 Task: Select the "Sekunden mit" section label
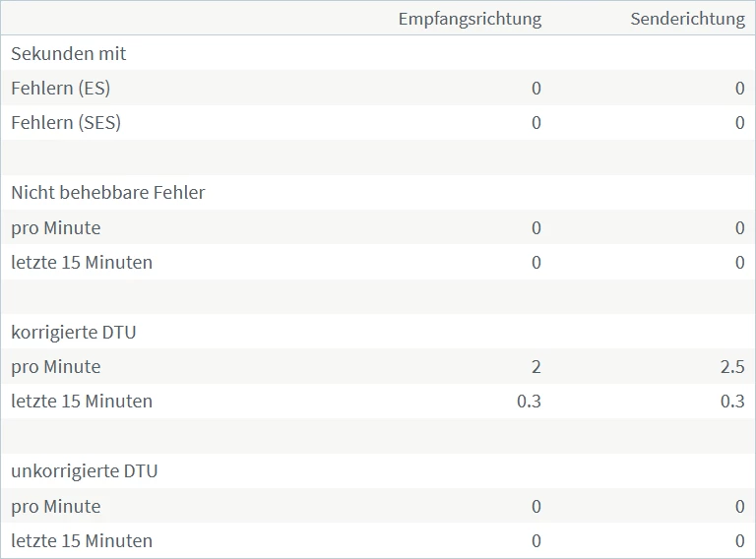(69, 54)
